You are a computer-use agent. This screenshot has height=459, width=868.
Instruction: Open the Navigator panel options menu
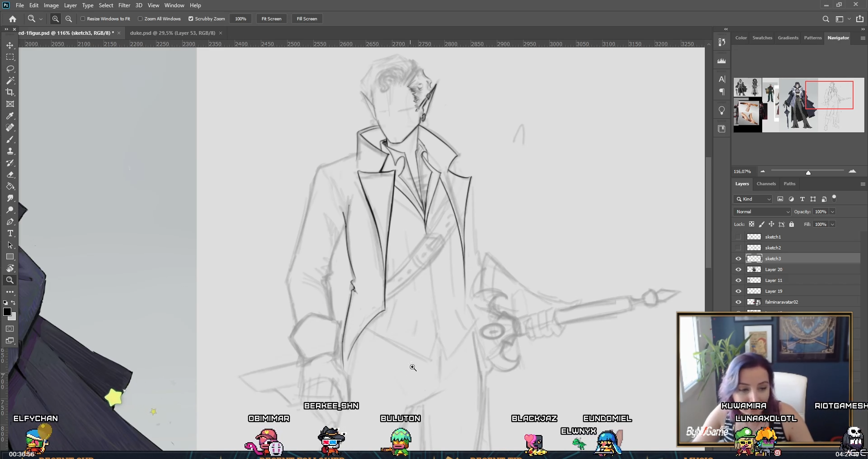point(863,38)
